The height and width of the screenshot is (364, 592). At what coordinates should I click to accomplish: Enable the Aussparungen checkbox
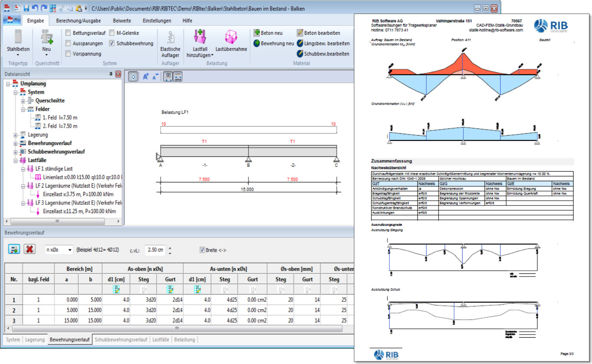[x=68, y=43]
